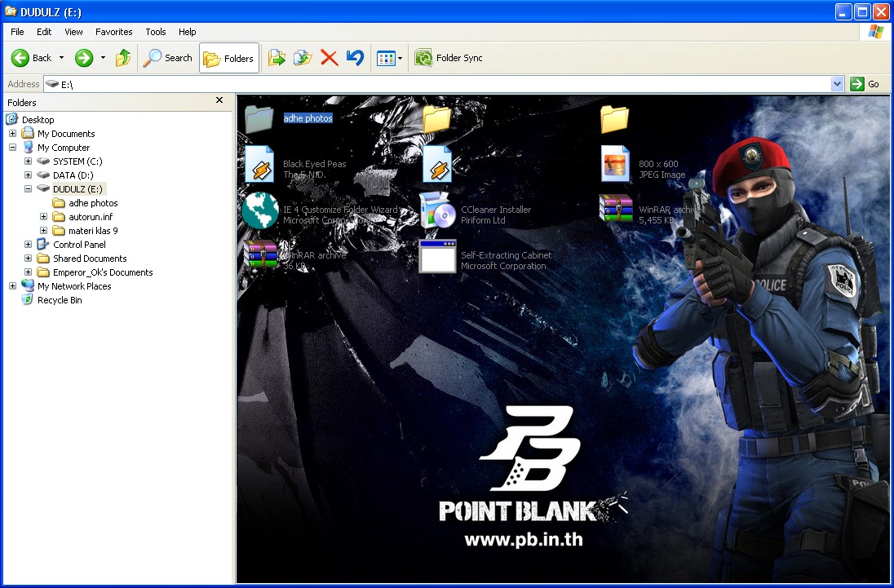Click the Copy To toolbar icon

click(x=303, y=58)
